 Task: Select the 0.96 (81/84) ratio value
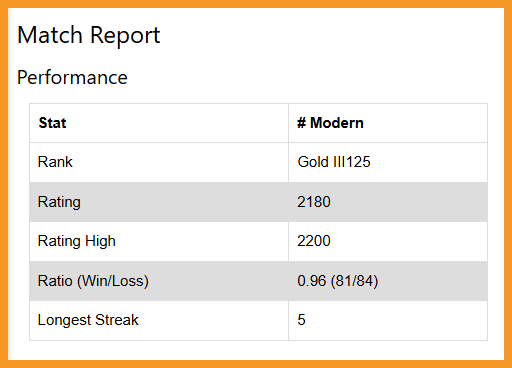coord(338,281)
